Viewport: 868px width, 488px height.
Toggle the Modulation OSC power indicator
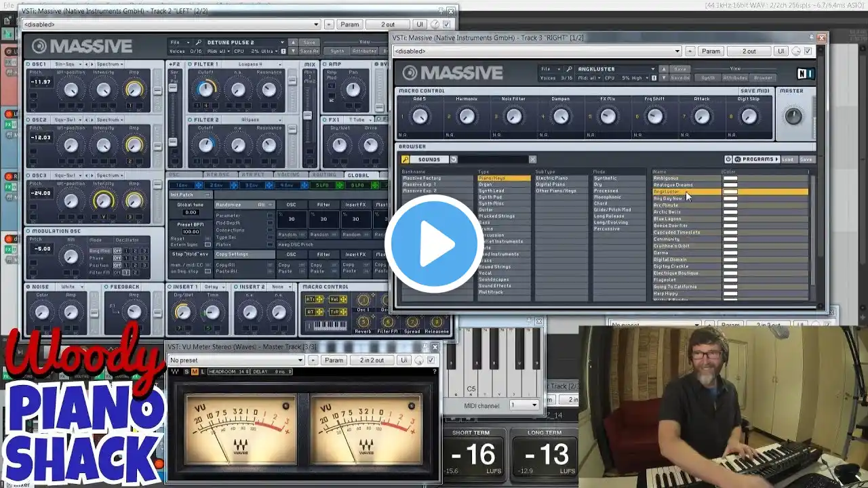29,231
